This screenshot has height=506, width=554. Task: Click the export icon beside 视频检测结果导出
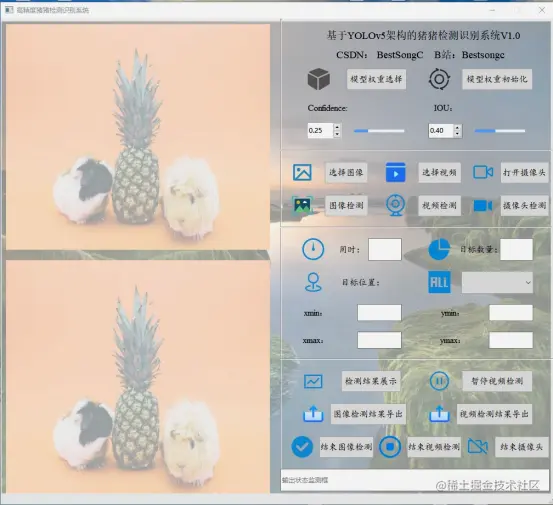439,413
